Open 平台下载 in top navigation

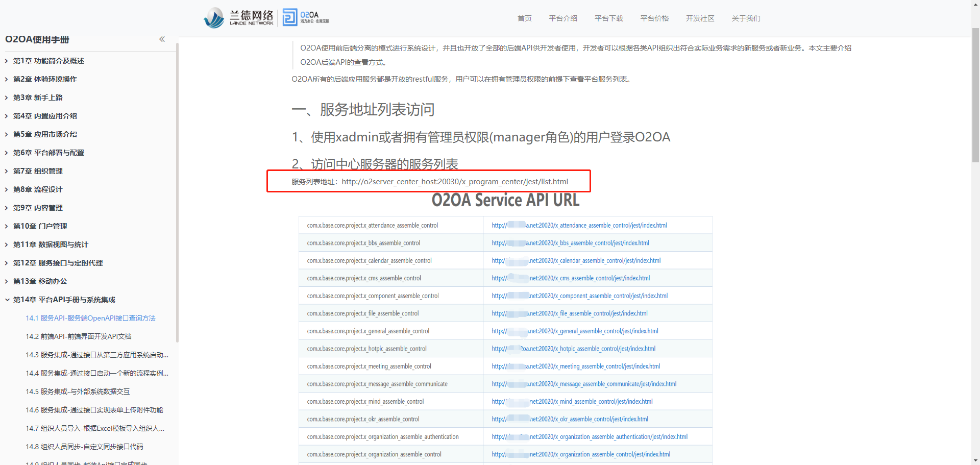tap(609, 18)
